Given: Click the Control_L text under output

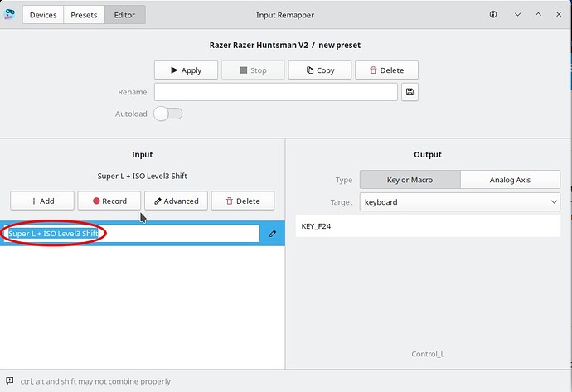Looking at the screenshot, I should (428, 354).
